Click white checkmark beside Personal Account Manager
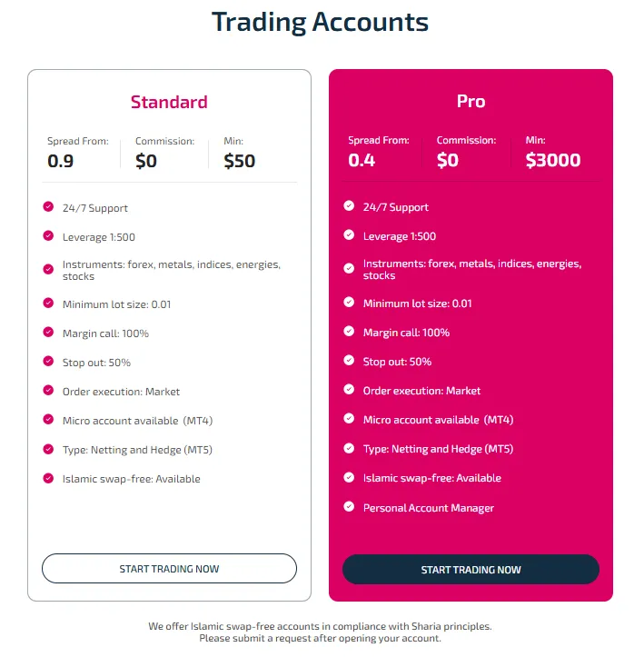644x657 pixels. [349, 507]
